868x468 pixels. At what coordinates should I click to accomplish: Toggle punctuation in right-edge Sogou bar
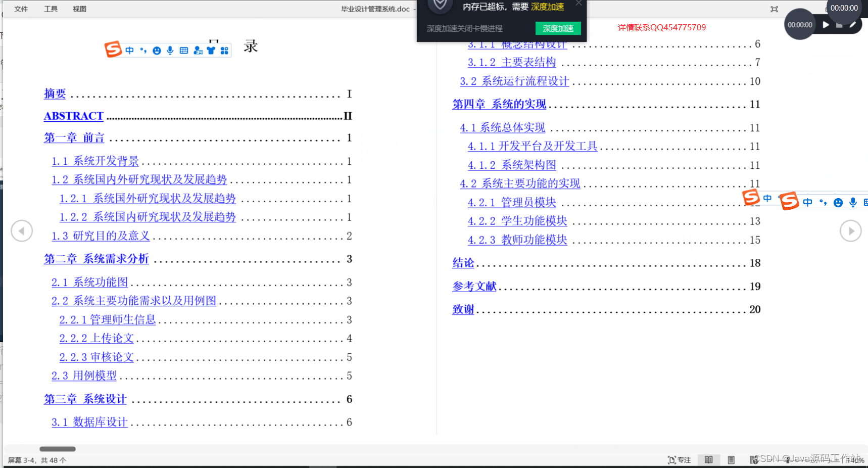[823, 202]
